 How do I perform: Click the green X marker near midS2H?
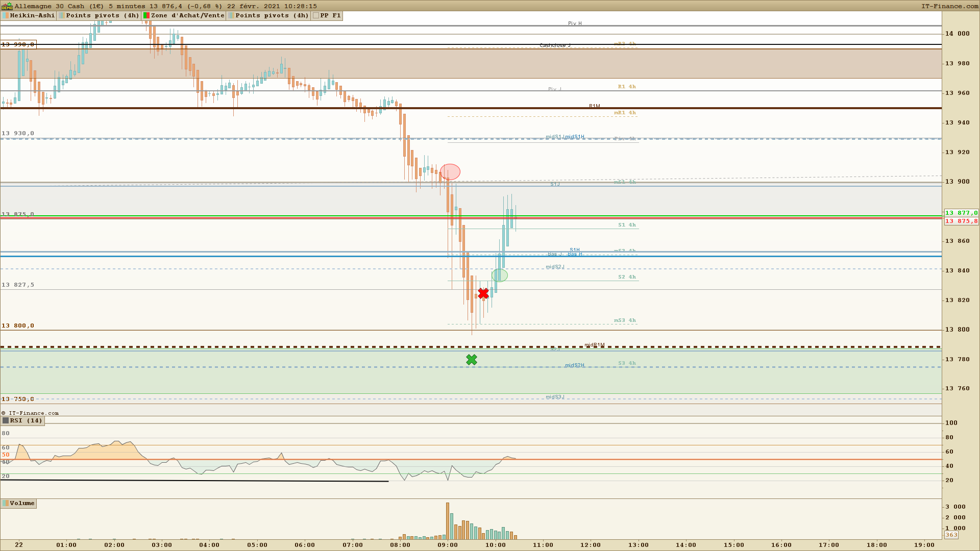click(472, 360)
